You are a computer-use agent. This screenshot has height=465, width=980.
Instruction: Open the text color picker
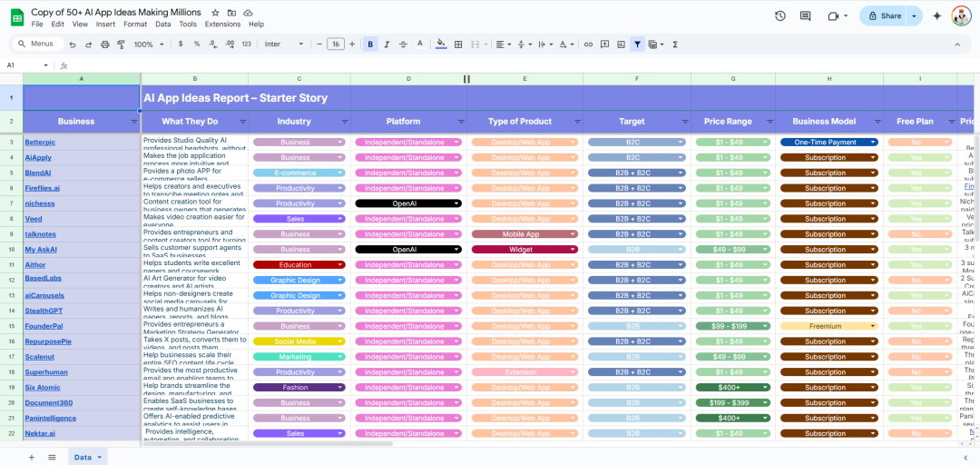click(420, 45)
